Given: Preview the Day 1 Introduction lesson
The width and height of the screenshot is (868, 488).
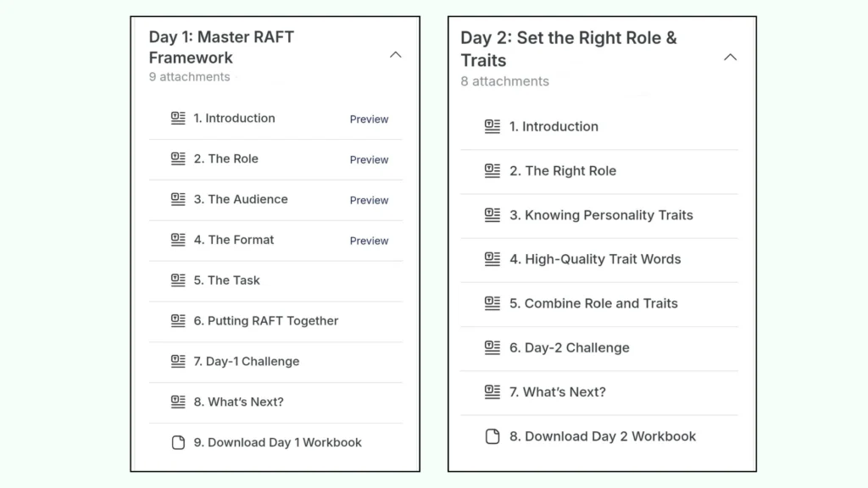Looking at the screenshot, I should pos(369,119).
